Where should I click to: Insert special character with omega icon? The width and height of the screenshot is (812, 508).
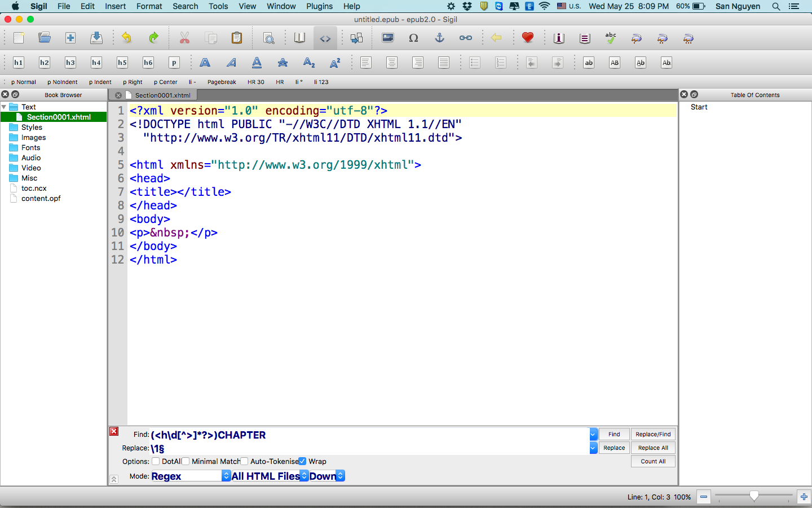point(413,38)
